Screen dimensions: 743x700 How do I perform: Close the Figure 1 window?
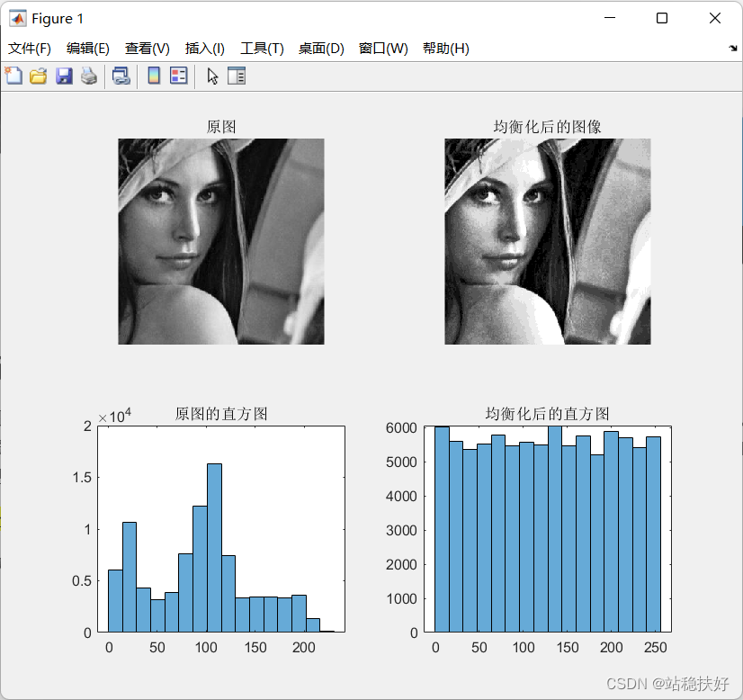(715, 18)
